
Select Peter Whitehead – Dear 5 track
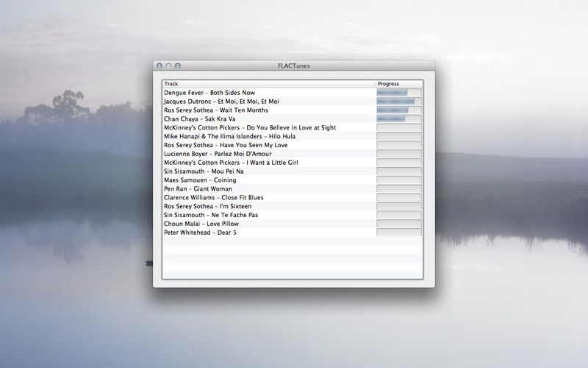269,233
